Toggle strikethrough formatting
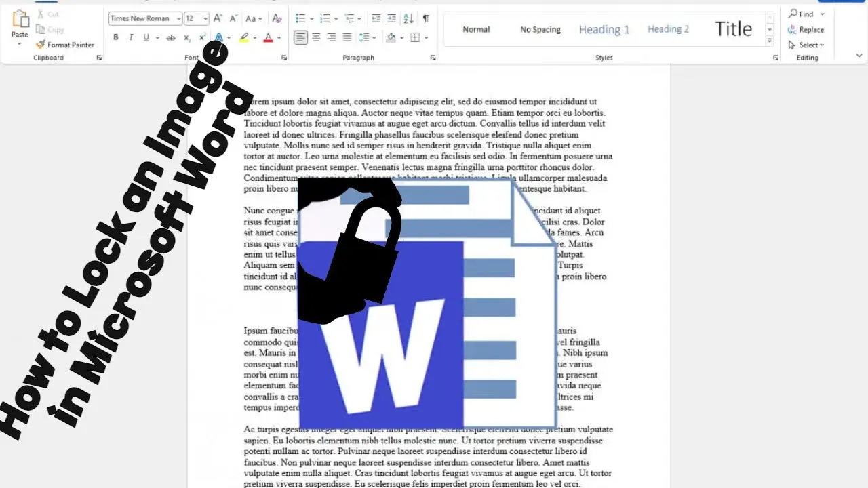The height and width of the screenshot is (488, 868). tap(171, 37)
